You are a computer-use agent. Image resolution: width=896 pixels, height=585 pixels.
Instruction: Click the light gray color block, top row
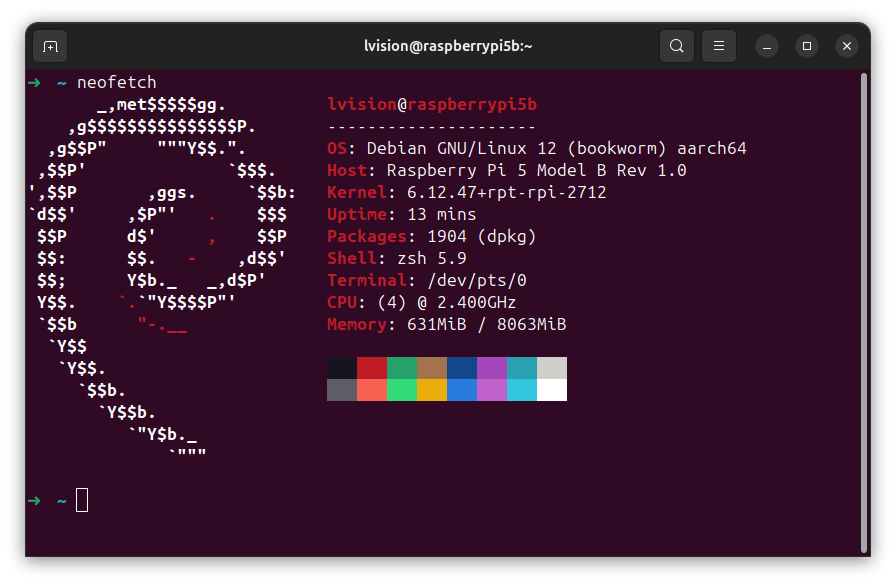pyautogui.click(x=552, y=368)
